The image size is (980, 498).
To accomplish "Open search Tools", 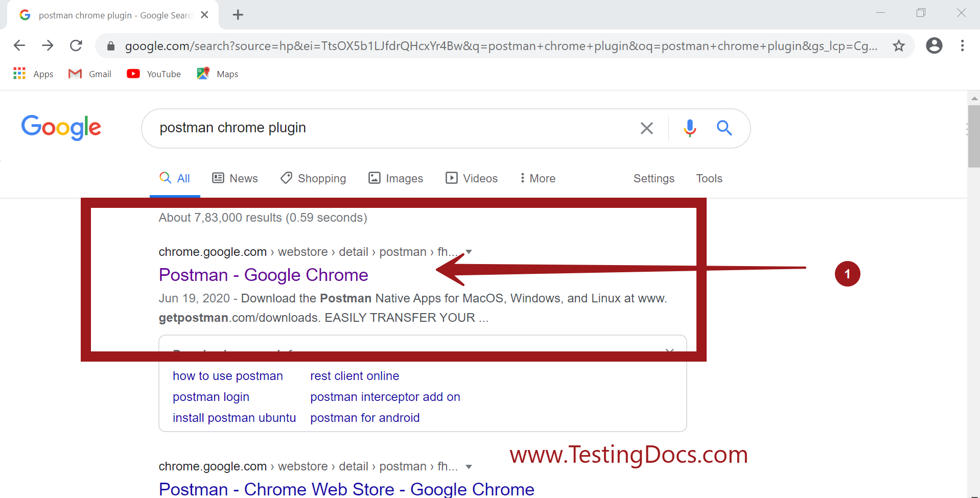I will pyautogui.click(x=709, y=178).
